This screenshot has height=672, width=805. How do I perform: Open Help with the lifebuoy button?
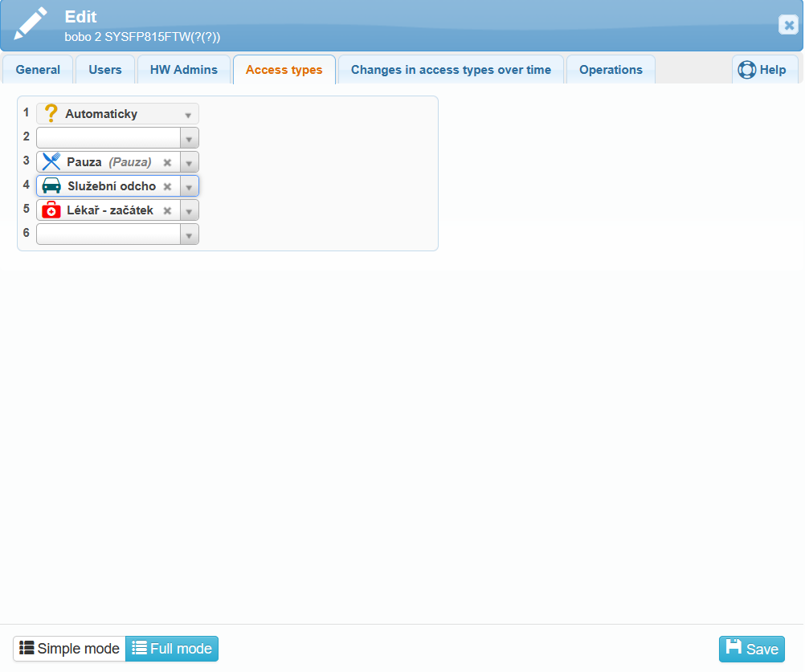[762, 70]
